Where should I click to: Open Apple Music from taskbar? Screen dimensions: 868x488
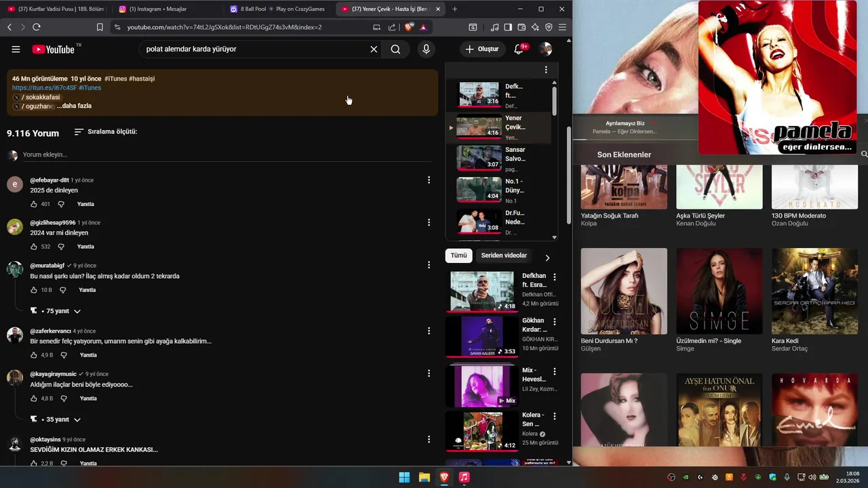point(464,477)
